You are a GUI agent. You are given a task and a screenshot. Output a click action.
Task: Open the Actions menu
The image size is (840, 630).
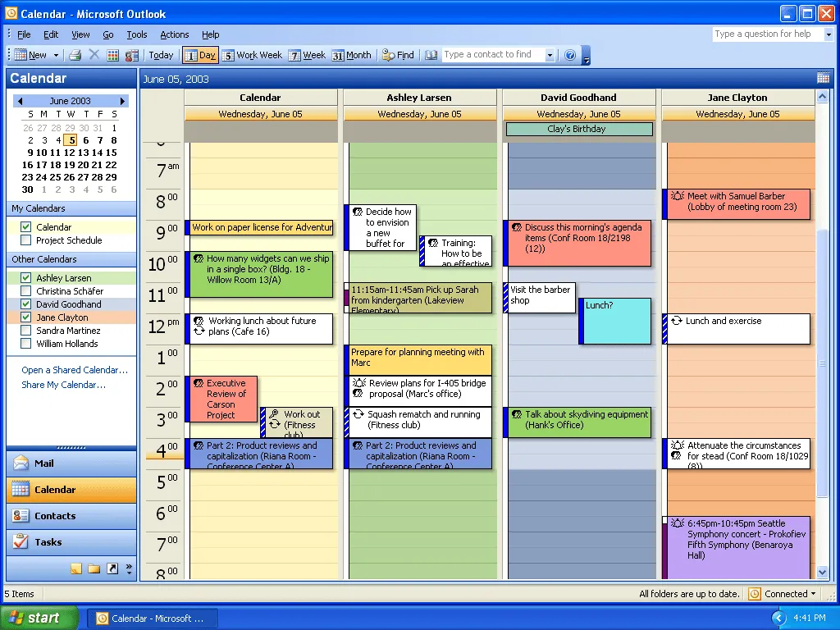point(175,34)
